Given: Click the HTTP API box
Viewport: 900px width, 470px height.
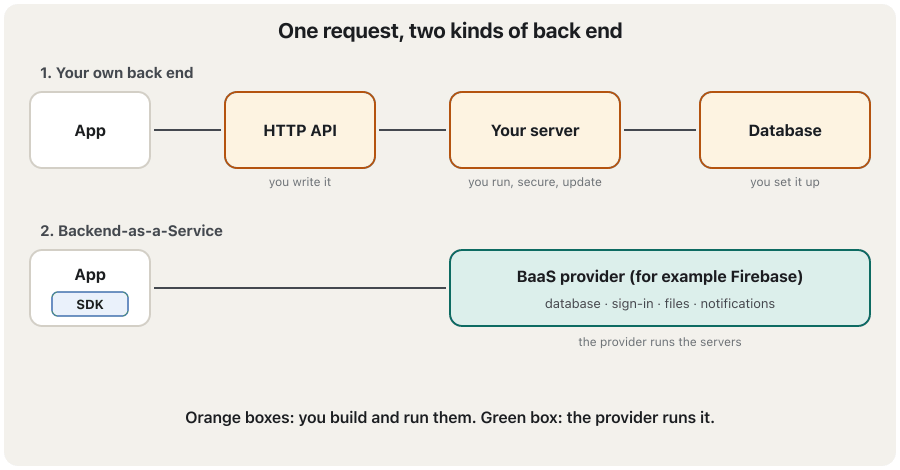Looking at the screenshot, I should [300, 130].
